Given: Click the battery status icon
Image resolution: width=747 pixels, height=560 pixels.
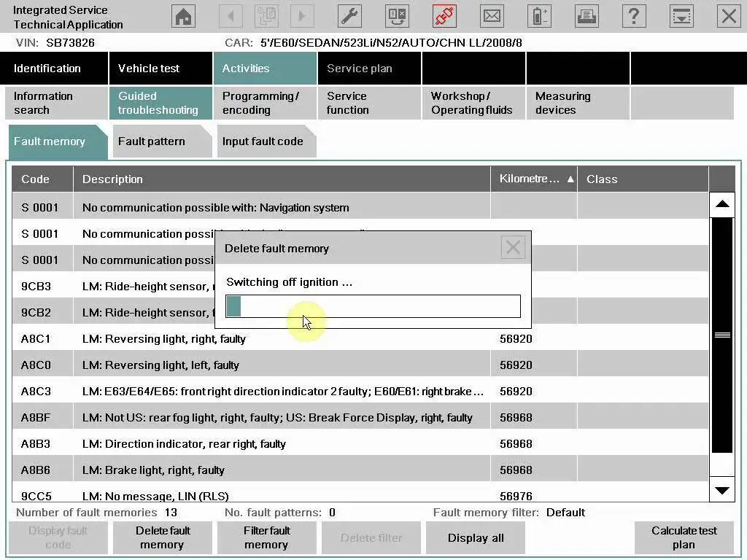Looking at the screenshot, I should coord(539,17).
